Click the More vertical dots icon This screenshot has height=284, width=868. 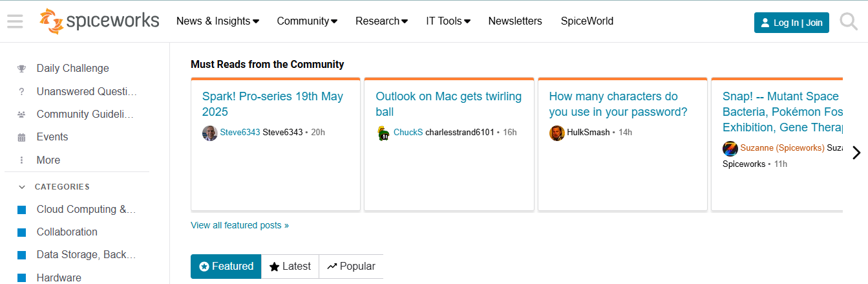pos(21,160)
